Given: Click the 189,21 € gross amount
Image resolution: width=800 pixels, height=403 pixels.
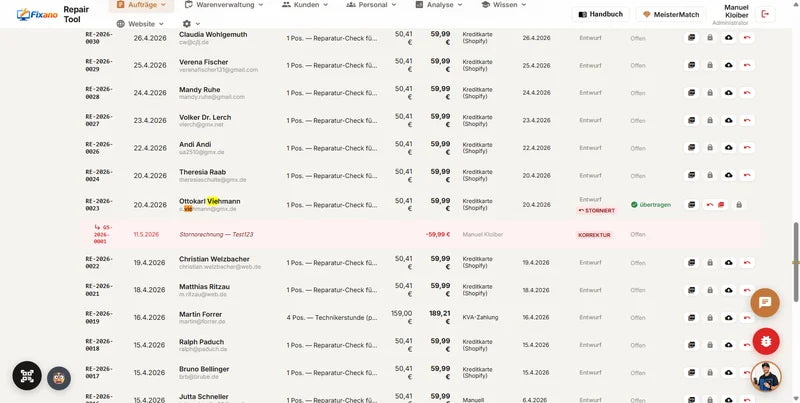Looking at the screenshot, I should 440,317.
